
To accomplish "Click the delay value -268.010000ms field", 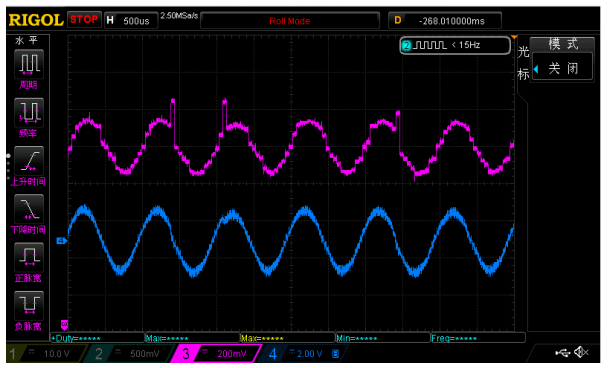I will (x=445, y=21).
